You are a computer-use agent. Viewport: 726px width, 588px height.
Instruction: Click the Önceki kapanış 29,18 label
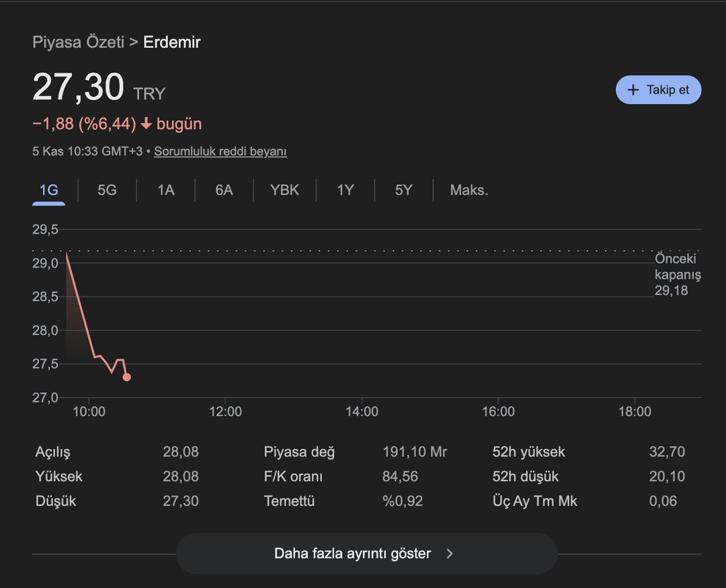tap(677, 275)
